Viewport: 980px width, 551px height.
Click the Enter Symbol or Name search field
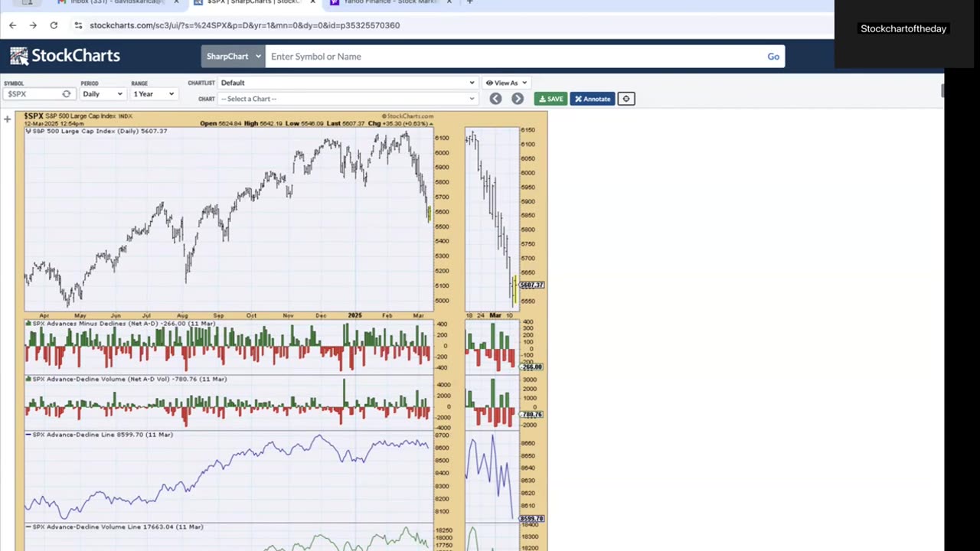pyautogui.click(x=514, y=56)
